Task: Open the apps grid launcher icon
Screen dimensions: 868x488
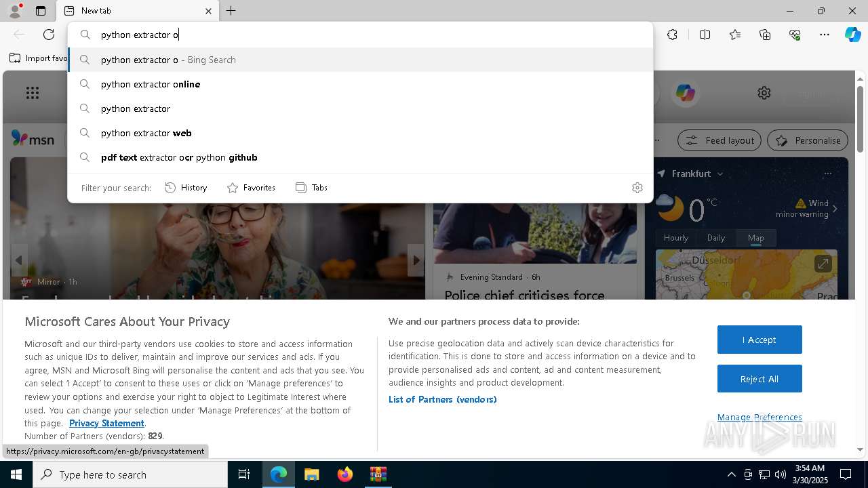Action: 32,93
